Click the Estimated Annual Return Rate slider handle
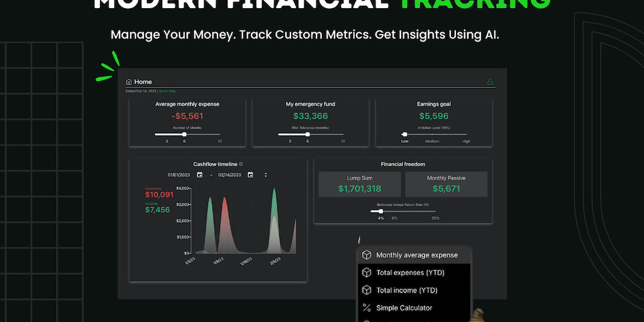The height and width of the screenshot is (322, 644). point(380,211)
